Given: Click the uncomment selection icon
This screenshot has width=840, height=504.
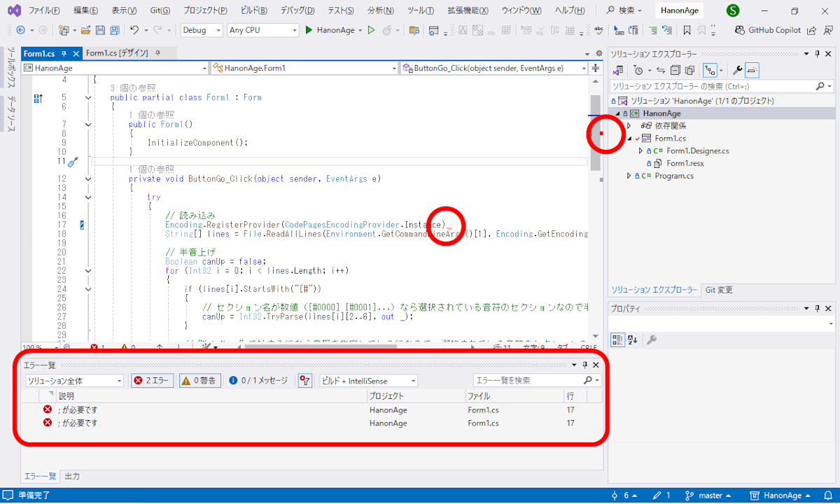Looking at the screenshot, I should pyautogui.click(x=666, y=30).
